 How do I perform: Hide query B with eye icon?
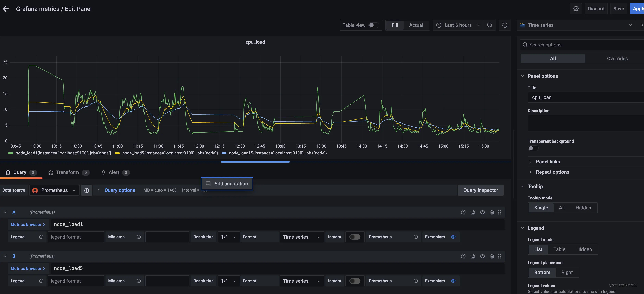482,256
